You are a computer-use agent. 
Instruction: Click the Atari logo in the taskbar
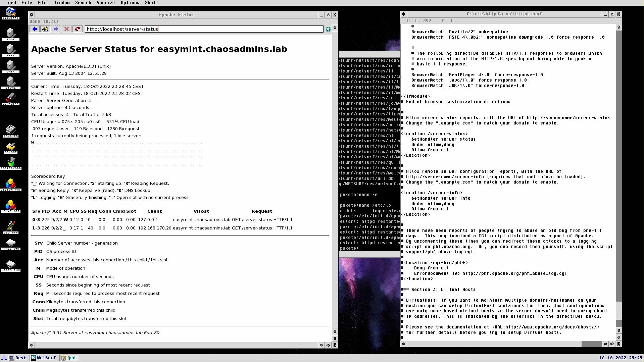tap(4, 358)
